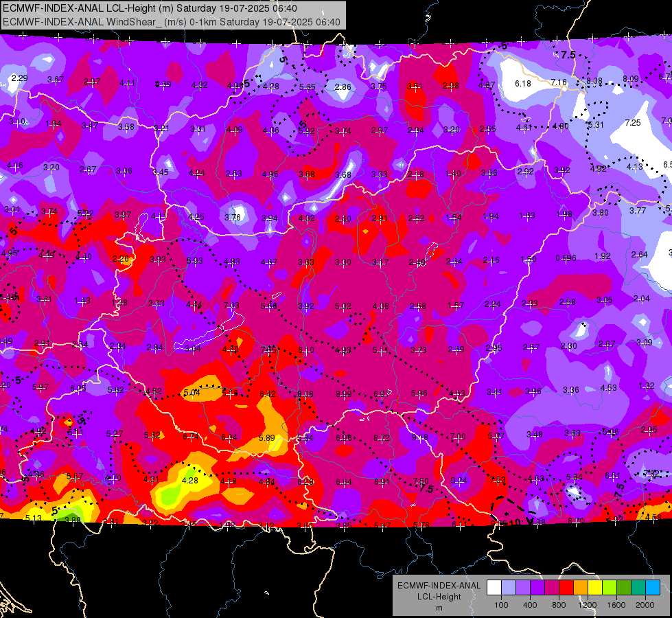Click the wind shear value 6.18

click(x=523, y=84)
